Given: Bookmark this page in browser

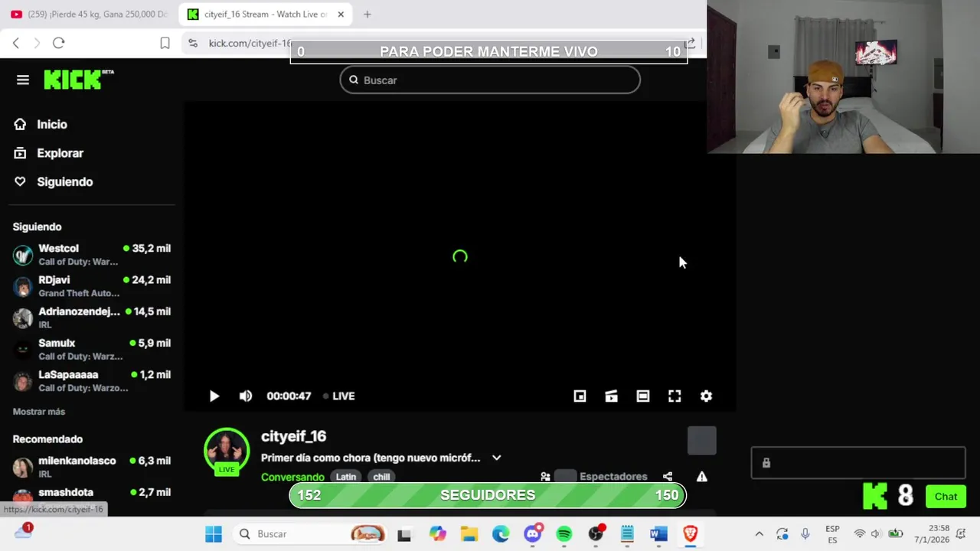Looking at the screenshot, I should click(165, 43).
